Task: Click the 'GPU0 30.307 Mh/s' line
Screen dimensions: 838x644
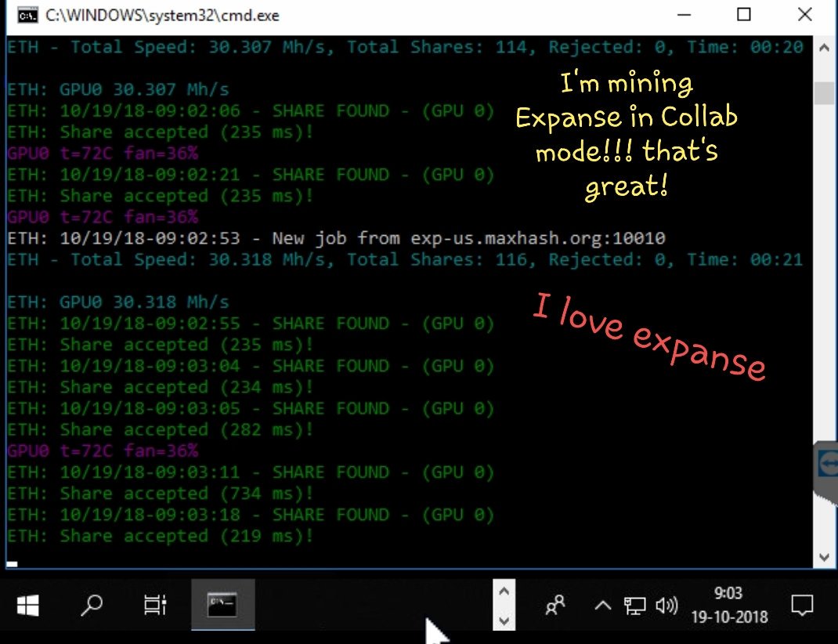Action: pos(118,89)
